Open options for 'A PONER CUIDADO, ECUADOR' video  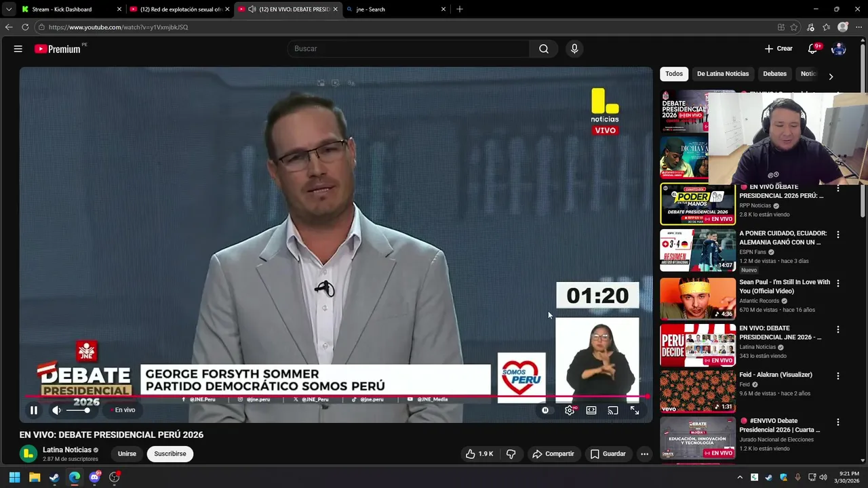pos(838,235)
